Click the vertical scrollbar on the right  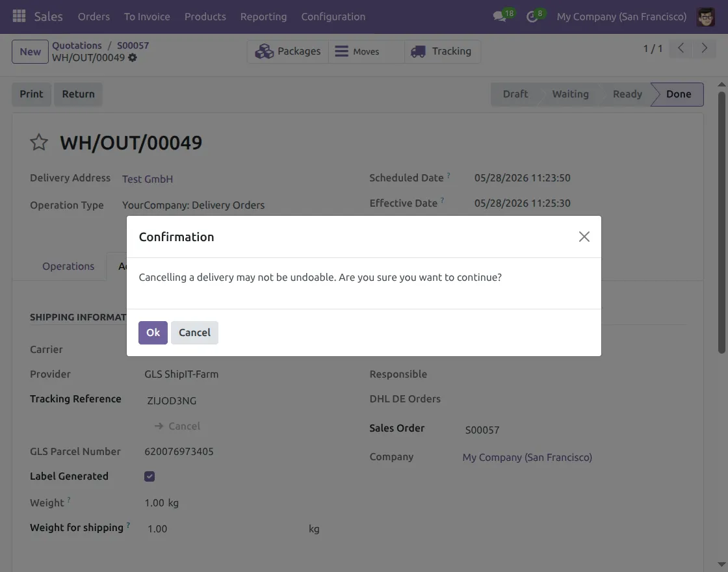point(721,223)
